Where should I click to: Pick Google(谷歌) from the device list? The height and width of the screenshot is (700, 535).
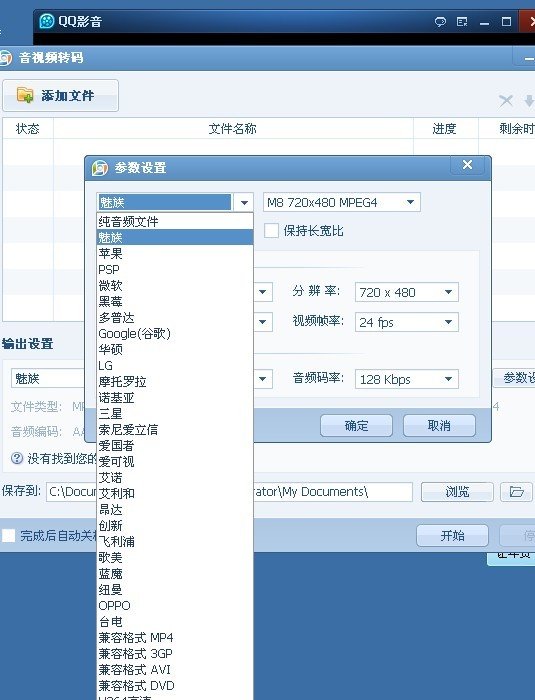[175, 333]
